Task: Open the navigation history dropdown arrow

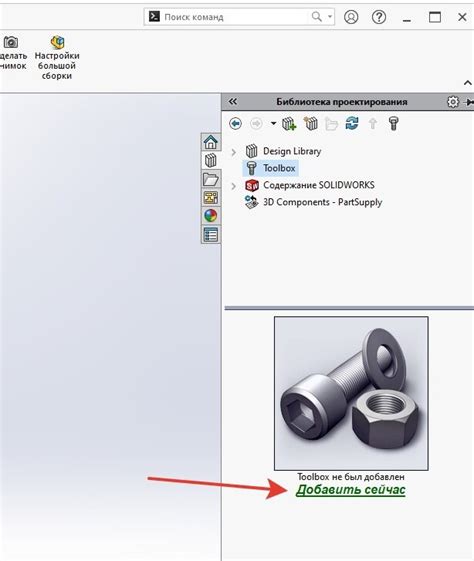Action: (x=273, y=123)
